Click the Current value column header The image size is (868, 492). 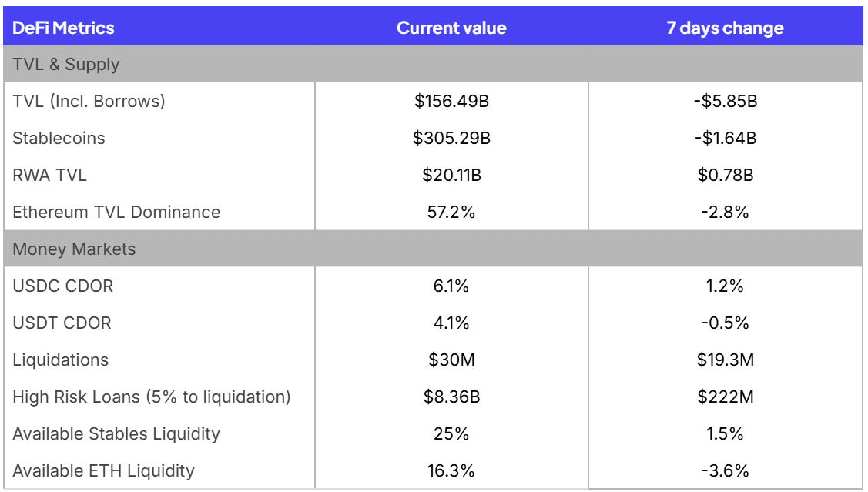click(451, 28)
